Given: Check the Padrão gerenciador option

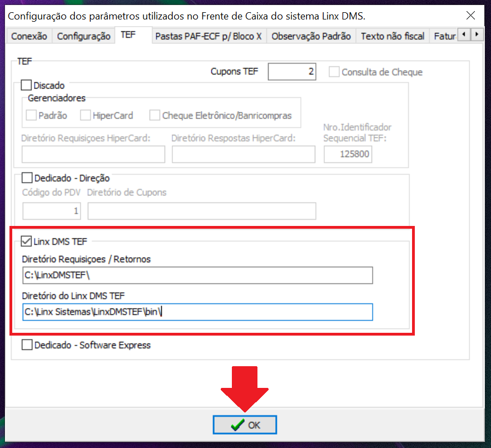Looking at the screenshot, I should [x=31, y=115].
